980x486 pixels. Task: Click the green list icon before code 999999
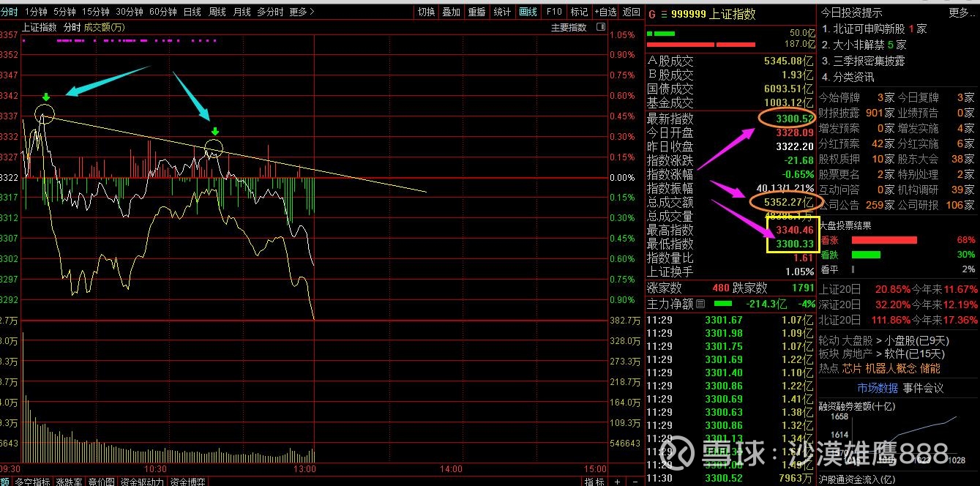[x=663, y=15]
